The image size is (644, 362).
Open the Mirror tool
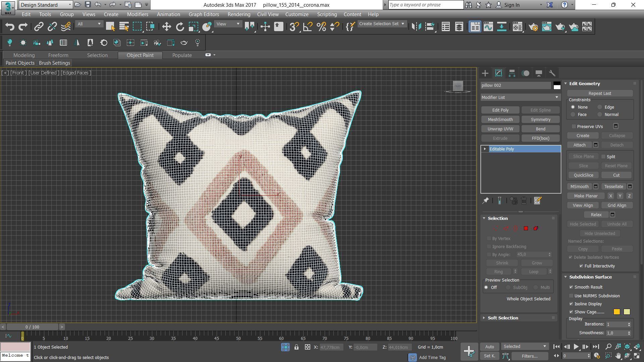coord(416,27)
